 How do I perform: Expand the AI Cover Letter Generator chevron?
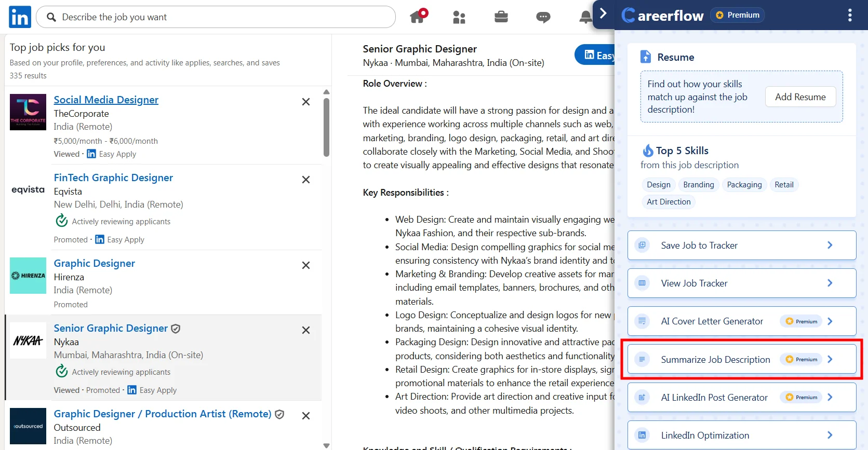click(x=830, y=321)
